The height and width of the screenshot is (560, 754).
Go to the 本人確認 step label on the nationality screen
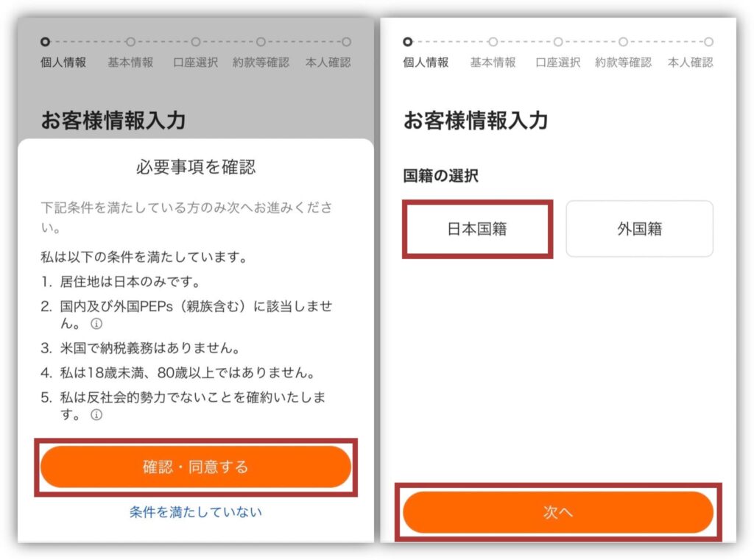pos(690,63)
